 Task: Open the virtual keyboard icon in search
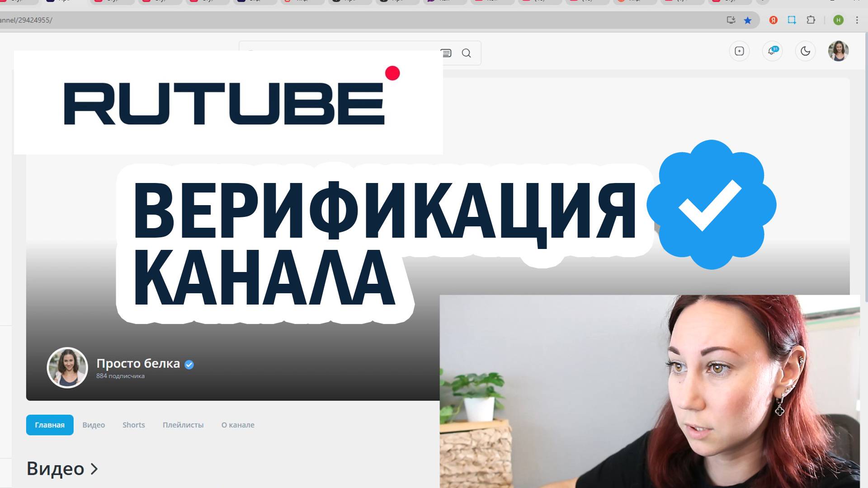tap(446, 53)
